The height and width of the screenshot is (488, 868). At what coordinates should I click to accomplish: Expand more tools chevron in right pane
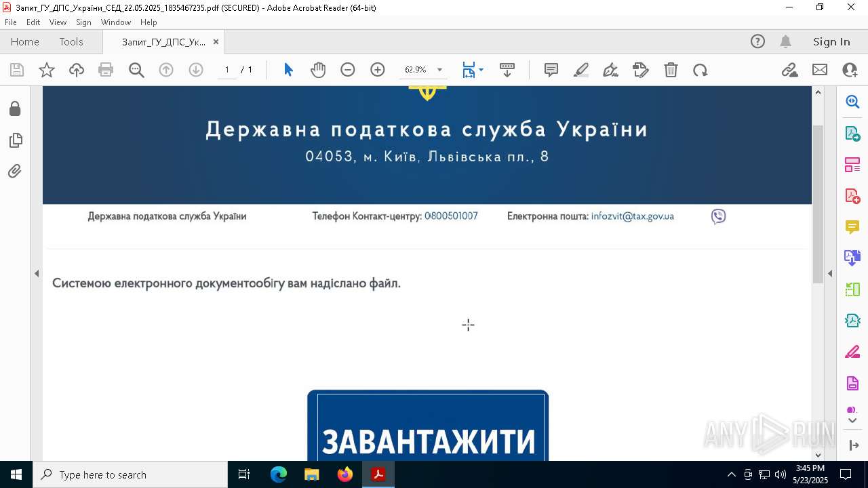pyautogui.click(x=852, y=420)
